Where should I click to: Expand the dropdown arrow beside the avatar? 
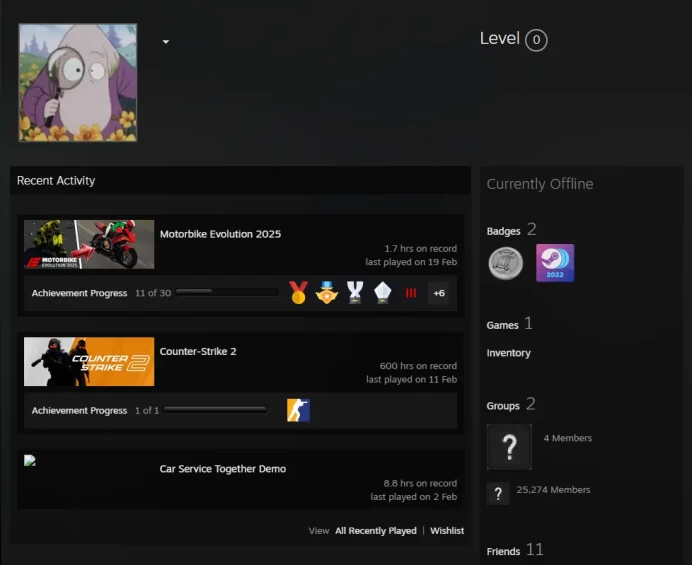pos(166,42)
